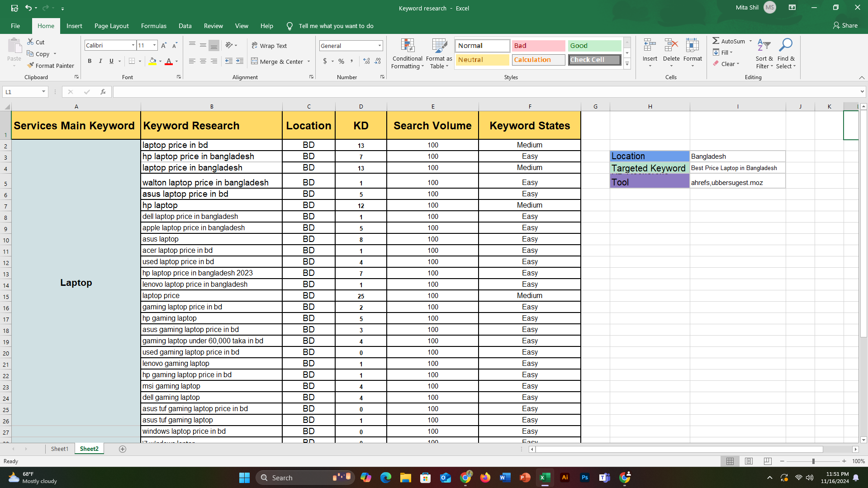Viewport: 868px width, 488px height.
Task: Add a new sheet with plus icon
Action: pyautogui.click(x=123, y=449)
